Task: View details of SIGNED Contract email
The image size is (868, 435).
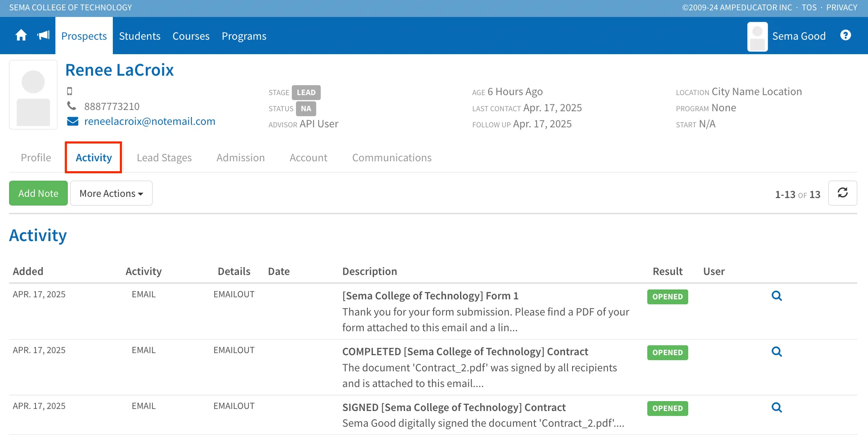Action: 777,408
